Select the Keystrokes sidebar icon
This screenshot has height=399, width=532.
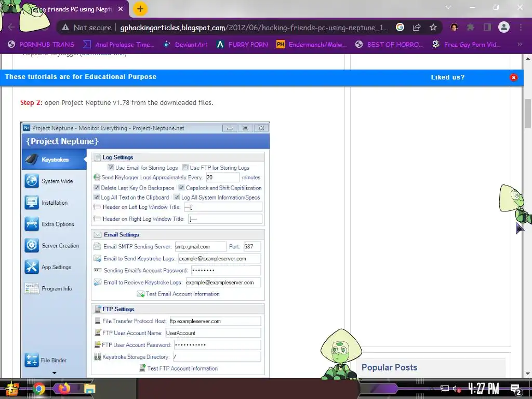click(32, 159)
